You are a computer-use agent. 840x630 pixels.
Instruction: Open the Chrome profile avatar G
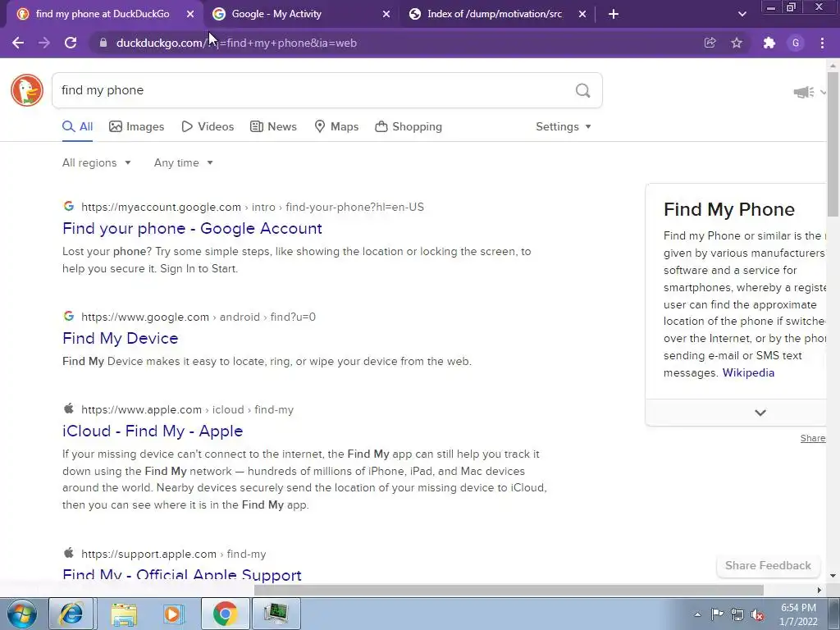tap(796, 43)
